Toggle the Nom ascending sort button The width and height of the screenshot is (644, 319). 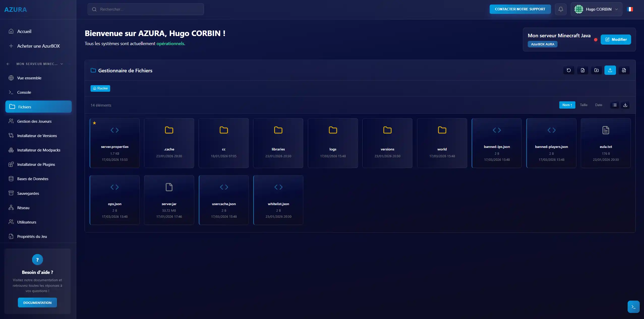[x=567, y=105]
